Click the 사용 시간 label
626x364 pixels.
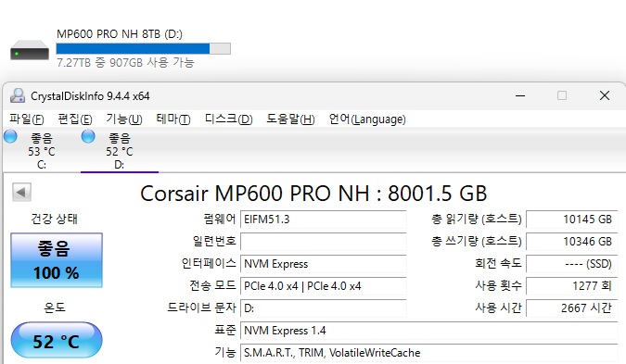point(498,308)
